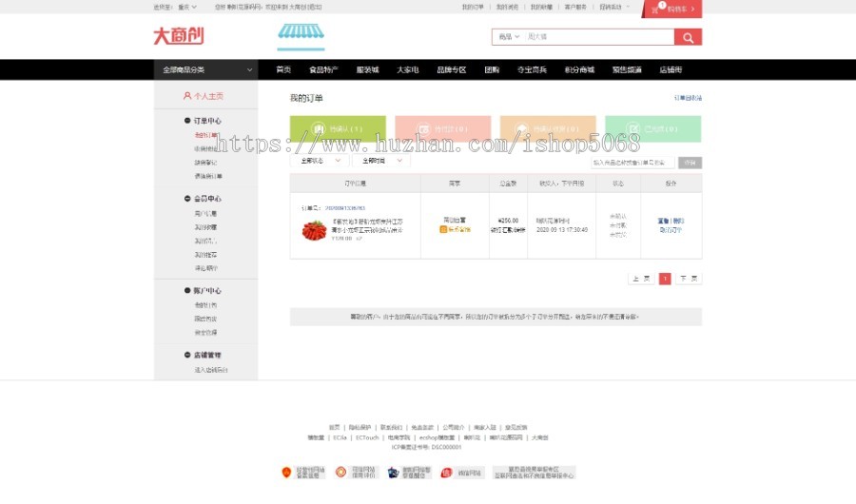The width and height of the screenshot is (856, 504).
Task: Open 进入店铺后台 in the sidebar
Action: tap(211, 370)
